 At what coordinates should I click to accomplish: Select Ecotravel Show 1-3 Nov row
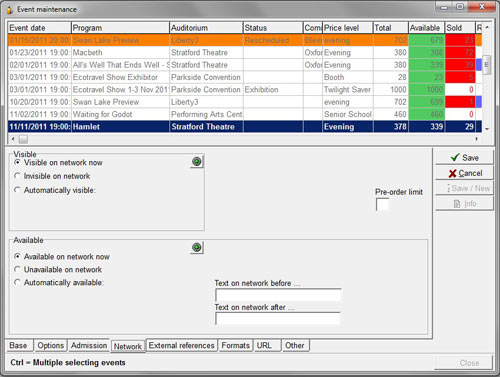click(x=245, y=90)
